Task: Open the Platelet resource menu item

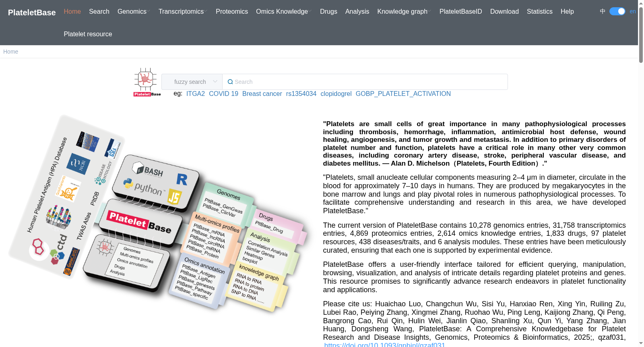Action: click(88, 34)
